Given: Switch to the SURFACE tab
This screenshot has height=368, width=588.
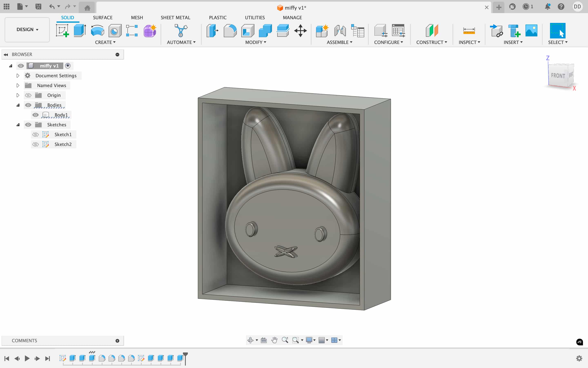Looking at the screenshot, I should pyautogui.click(x=102, y=18).
